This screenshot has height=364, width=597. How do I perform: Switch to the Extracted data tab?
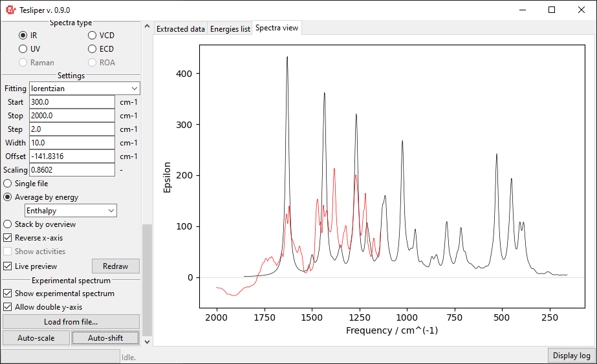pos(180,29)
